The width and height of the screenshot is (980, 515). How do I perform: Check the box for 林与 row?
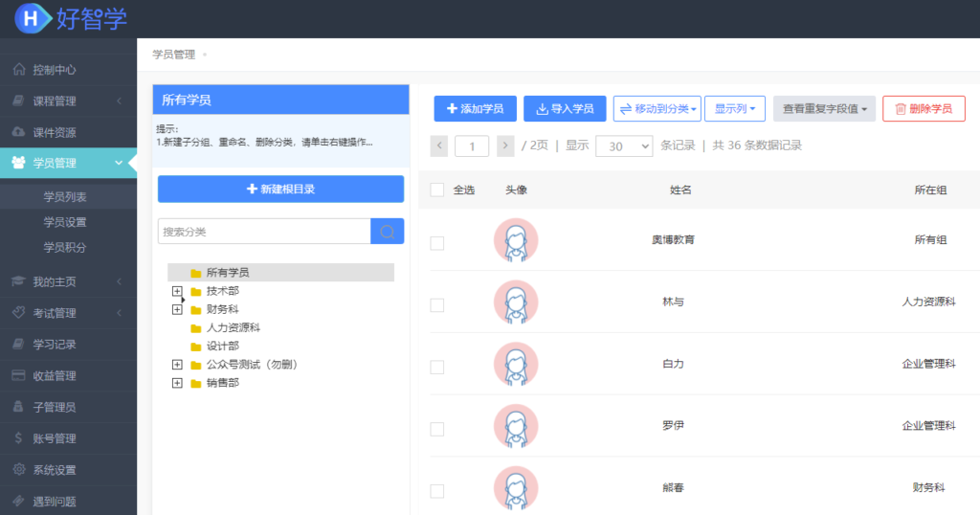(x=436, y=305)
